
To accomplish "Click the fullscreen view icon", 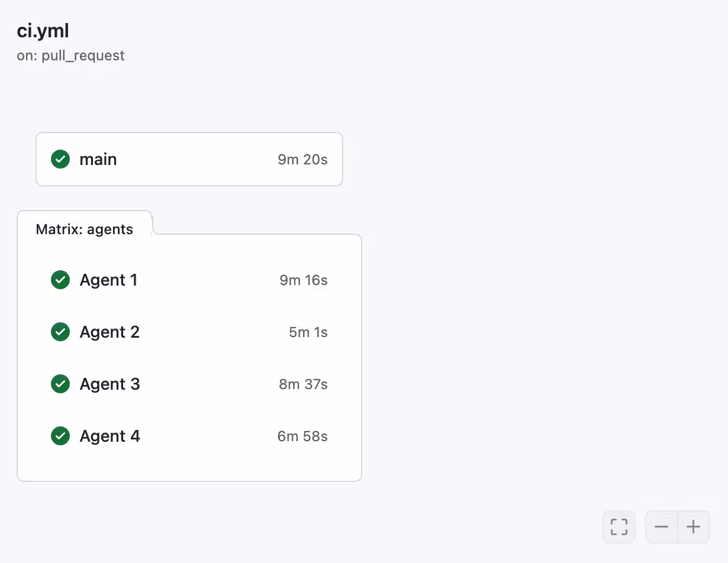I will (x=619, y=526).
